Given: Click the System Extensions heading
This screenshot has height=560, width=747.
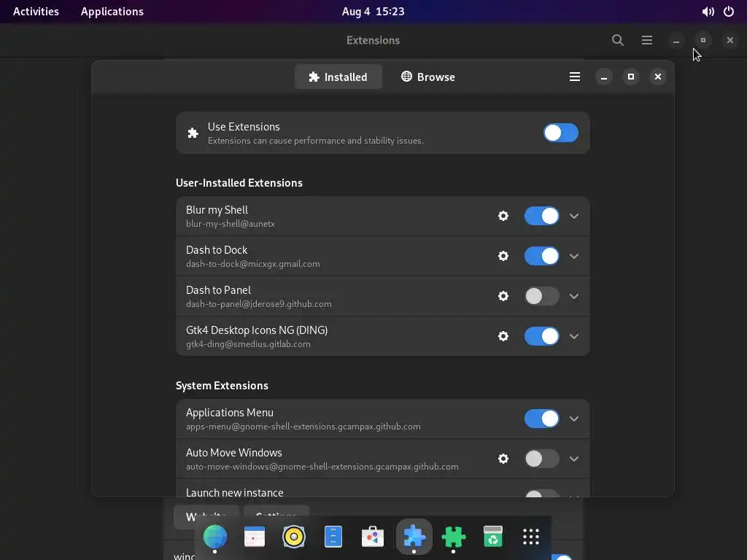Looking at the screenshot, I should (222, 386).
